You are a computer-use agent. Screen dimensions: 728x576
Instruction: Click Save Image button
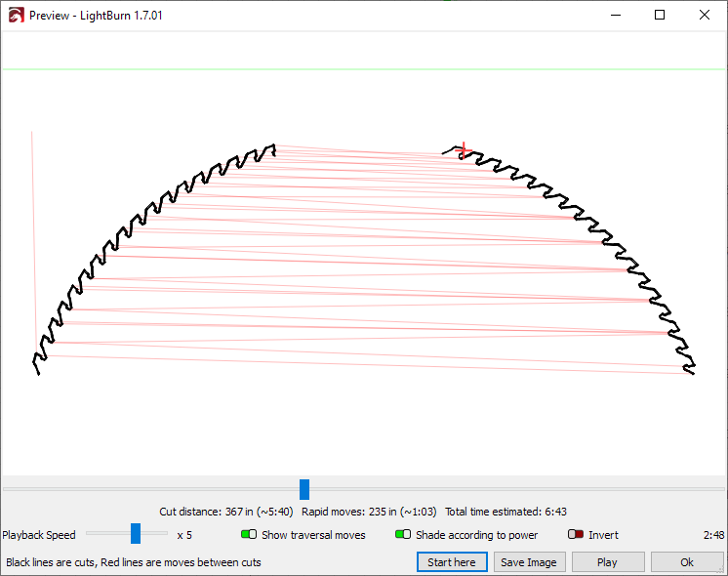(528, 562)
